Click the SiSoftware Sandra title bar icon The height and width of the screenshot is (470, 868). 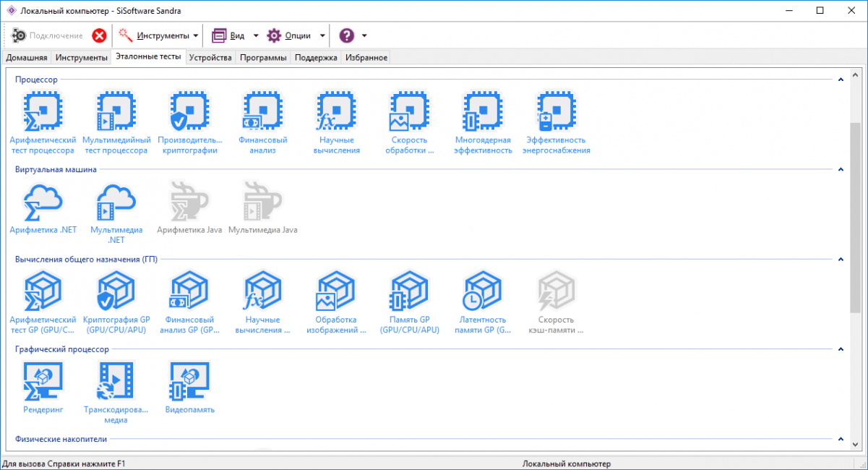point(11,10)
